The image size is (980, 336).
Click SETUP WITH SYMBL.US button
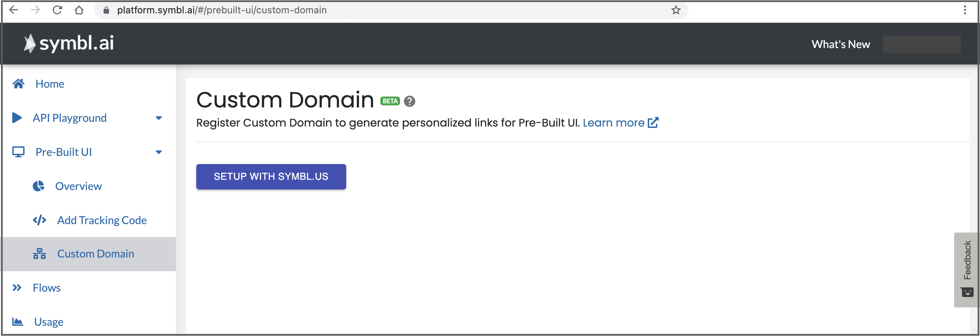coord(271,177)
